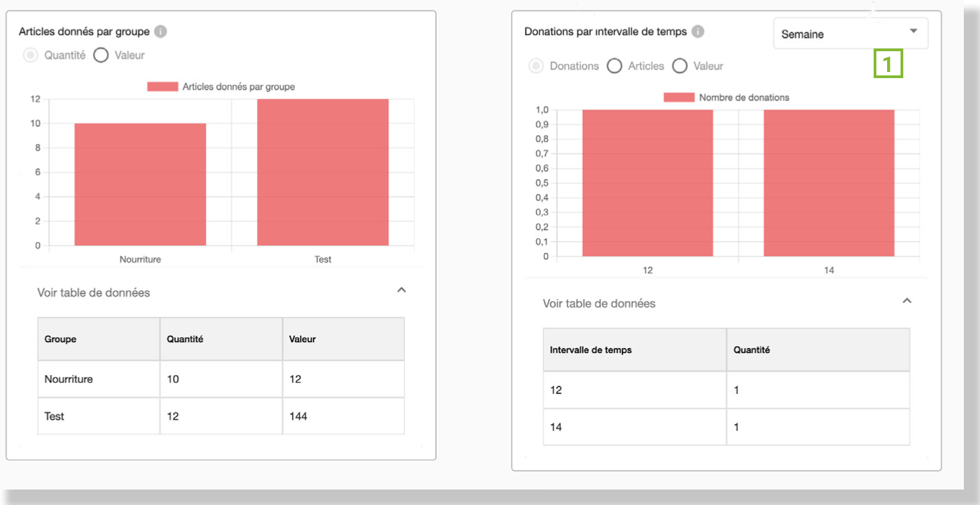980x505 pixels.
Task: Click Voir table de données under group chart
Action: point(94,293)
